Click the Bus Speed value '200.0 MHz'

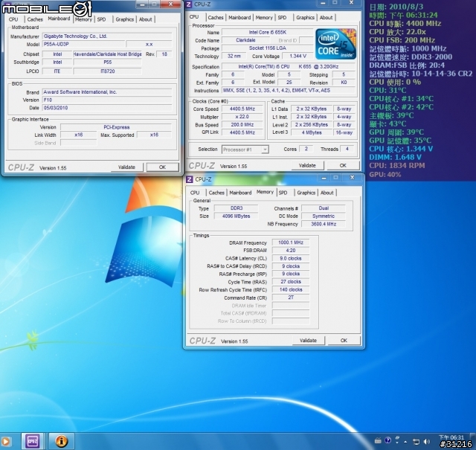click(242, 125)
